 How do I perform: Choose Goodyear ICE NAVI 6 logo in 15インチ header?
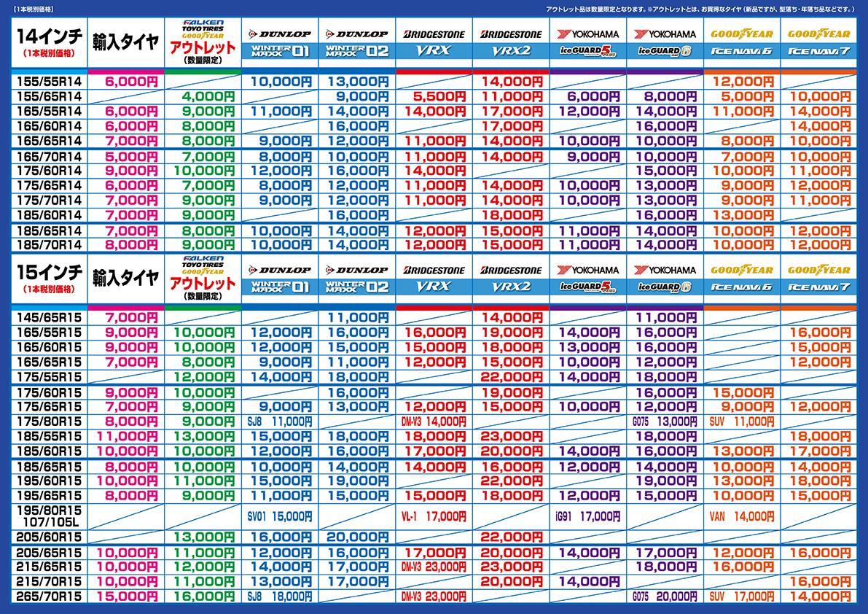742,279
